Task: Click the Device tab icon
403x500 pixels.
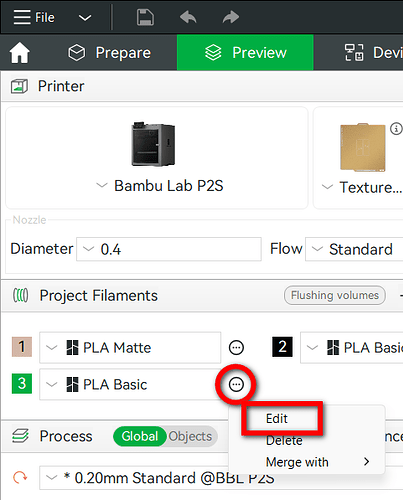Action: coord(354,52)
